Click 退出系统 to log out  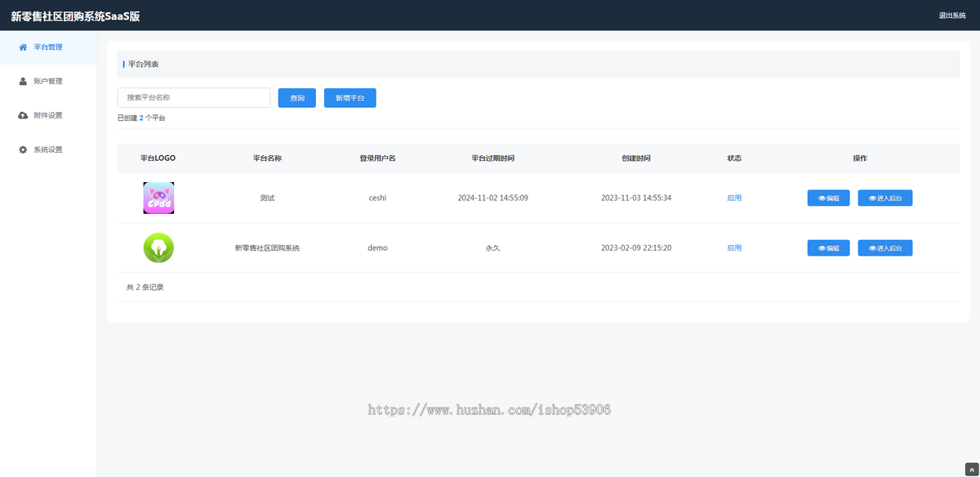coord(951,16)
